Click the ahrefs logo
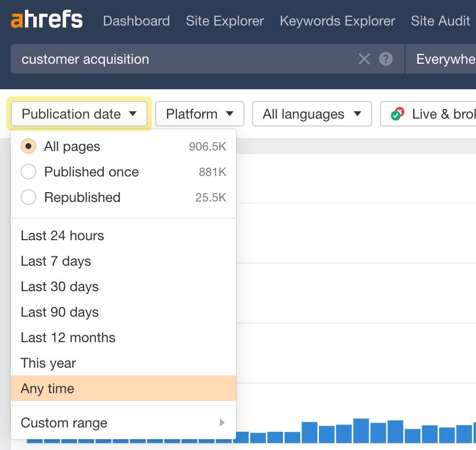This screenshot has width=476, height=450. [x=47, y=21]
